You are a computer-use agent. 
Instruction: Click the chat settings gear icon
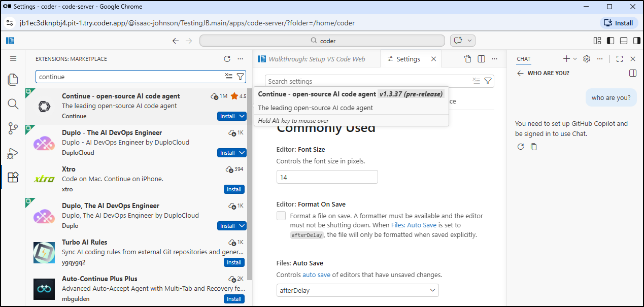[587, 59]
